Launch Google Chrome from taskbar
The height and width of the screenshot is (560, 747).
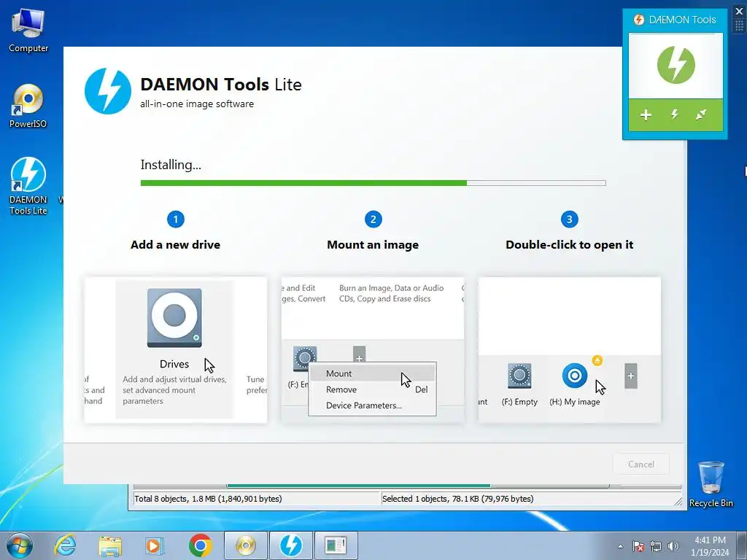(x=200, y=545)
